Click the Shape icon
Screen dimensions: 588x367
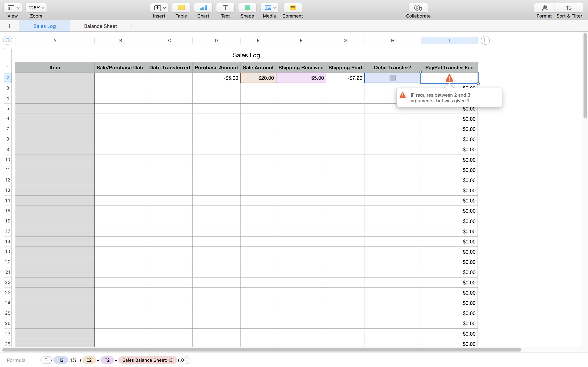247,8
